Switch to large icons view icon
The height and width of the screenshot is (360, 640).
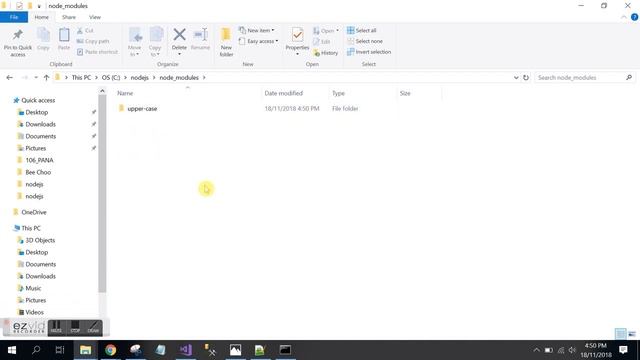point(632,334)
